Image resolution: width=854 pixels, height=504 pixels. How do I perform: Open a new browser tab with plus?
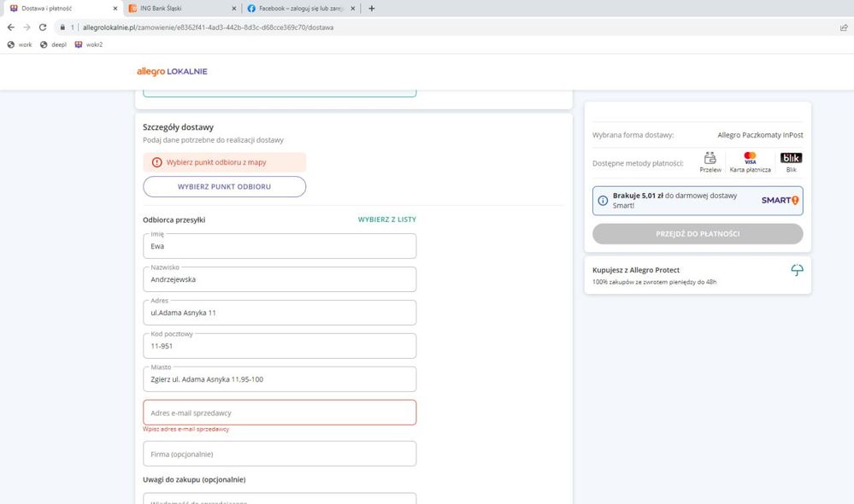[x=372, y=9]
